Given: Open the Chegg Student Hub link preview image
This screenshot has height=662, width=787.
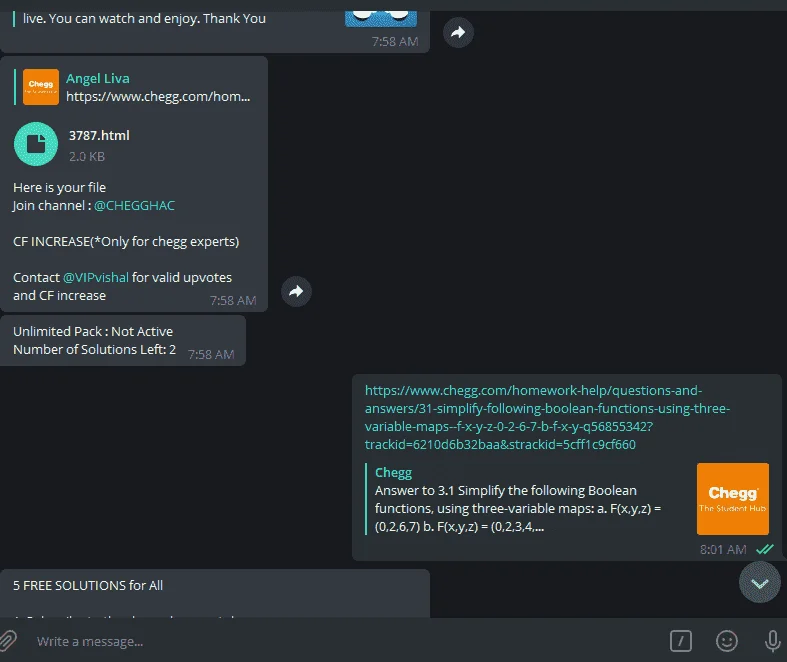Looking at the screenshot, I should pyautogui.click(x=732, y=499).
